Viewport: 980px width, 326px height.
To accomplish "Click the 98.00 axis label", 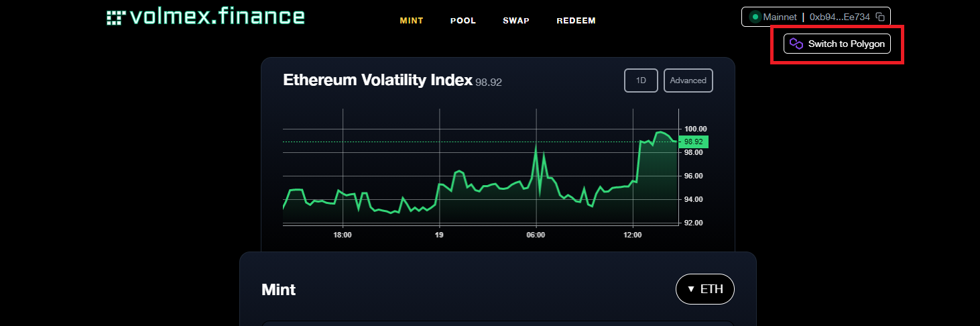I will pyautogui.click(x=694, y=152).
